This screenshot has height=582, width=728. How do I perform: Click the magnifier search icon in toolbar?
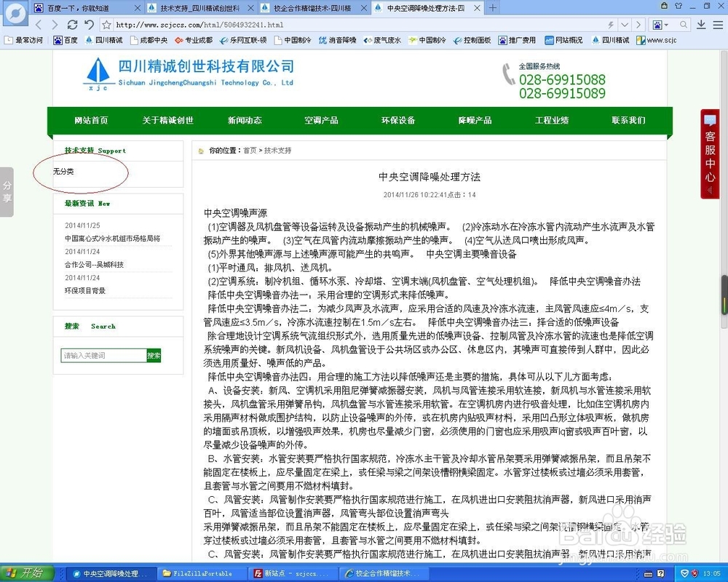click(x=683, y=25)
